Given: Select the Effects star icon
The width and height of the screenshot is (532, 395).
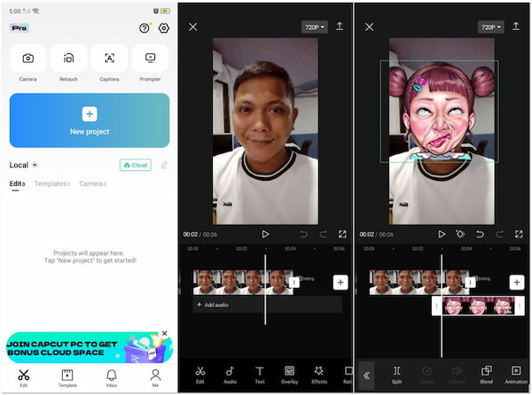Looking at the screenshot, I should pos(319,374).
